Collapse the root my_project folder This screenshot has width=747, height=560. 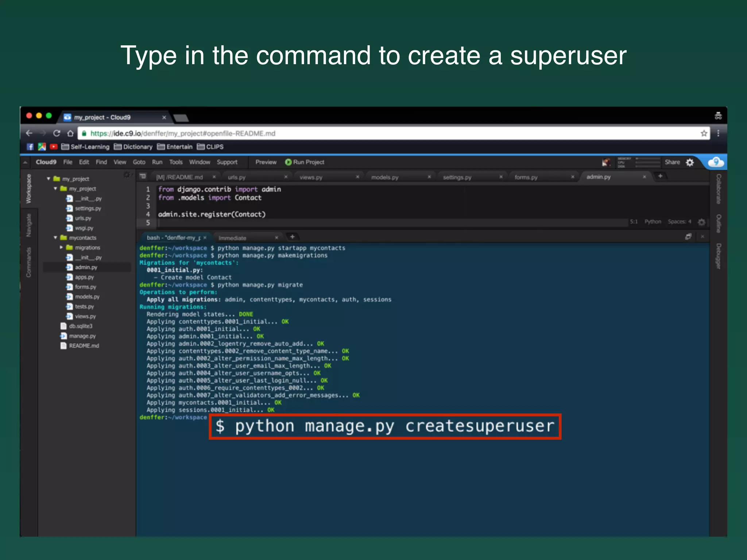(x=49, y=179)
